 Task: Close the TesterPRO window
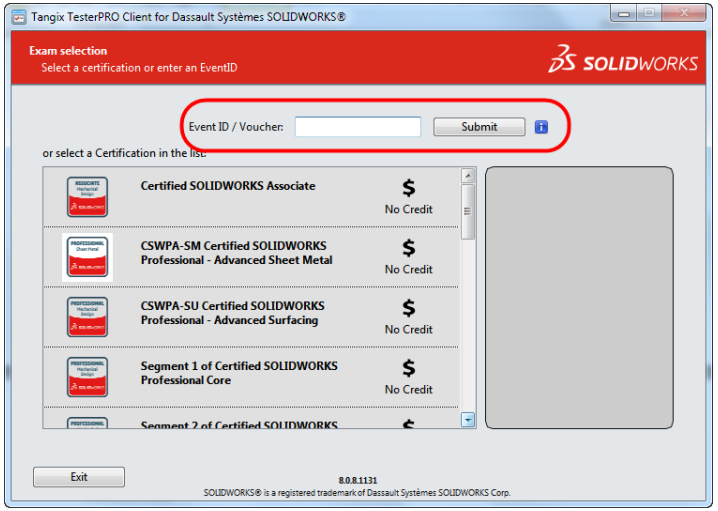tap(684, 13)
